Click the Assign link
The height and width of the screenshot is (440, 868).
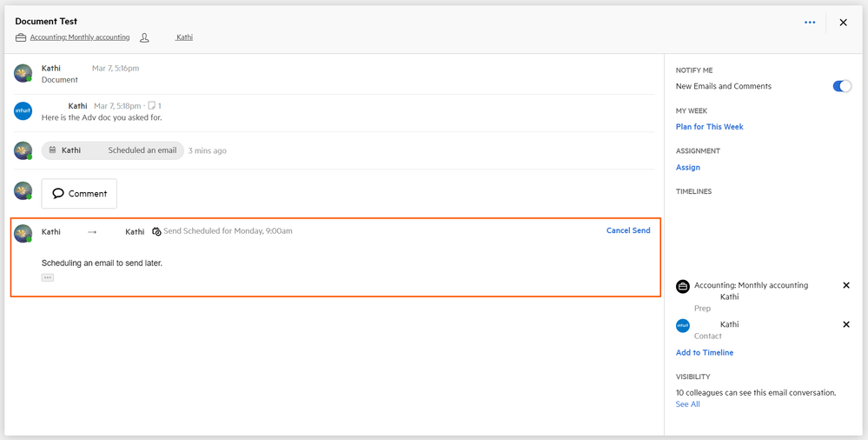click(687, 168)
